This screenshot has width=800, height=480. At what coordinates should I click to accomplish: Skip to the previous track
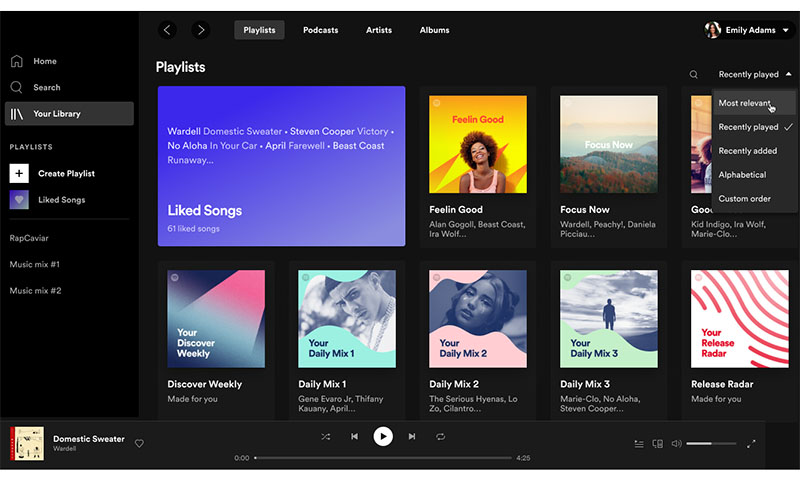tap(354, 437)
